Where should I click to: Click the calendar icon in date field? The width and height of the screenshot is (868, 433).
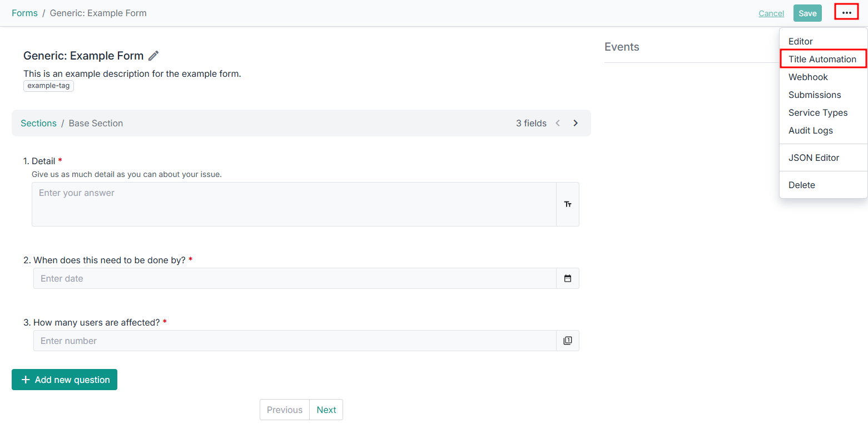point(568,278)
